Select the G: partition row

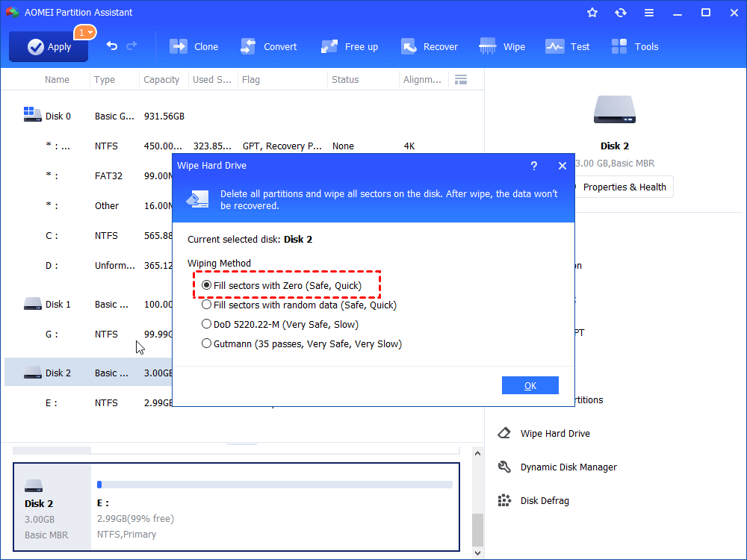[87, 335]
